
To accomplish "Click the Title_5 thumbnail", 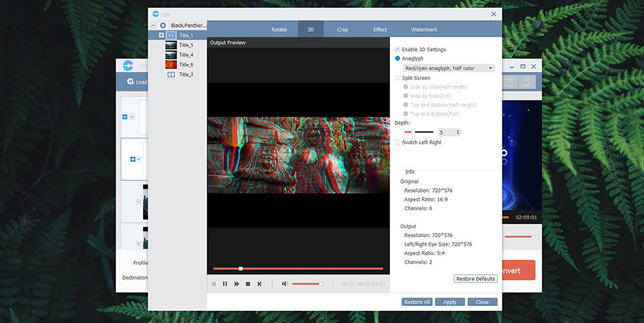I will coord(171,45).
